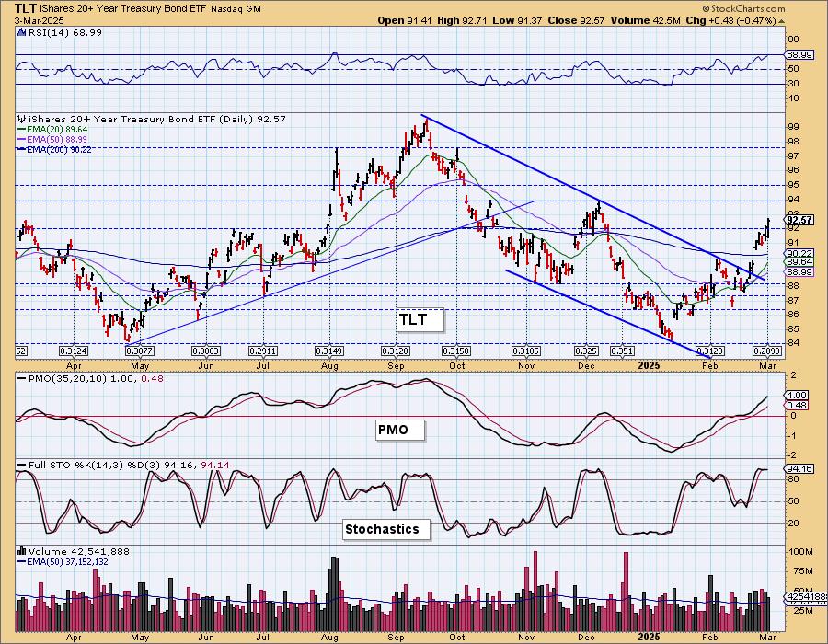Screen dimensions: 828x644
Task: Click the 0.48 PMO signal tag on right axis
Action: pyautogui.click(x=797, y=406)
